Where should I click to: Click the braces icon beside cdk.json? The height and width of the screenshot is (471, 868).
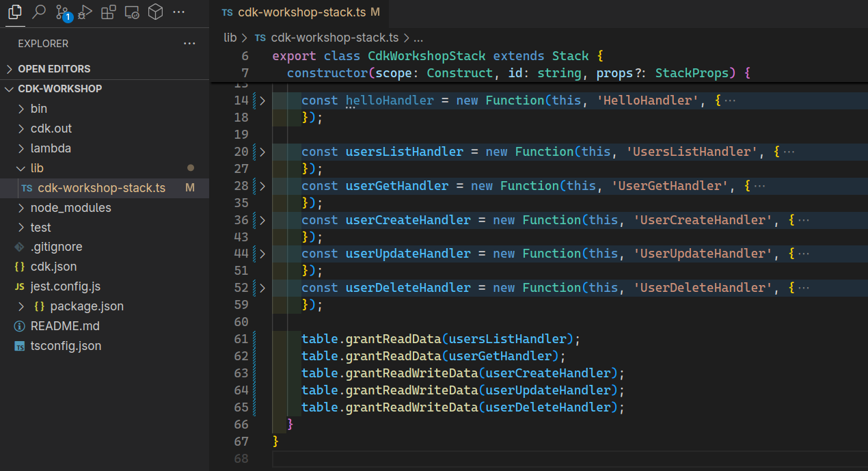point(19,267)
